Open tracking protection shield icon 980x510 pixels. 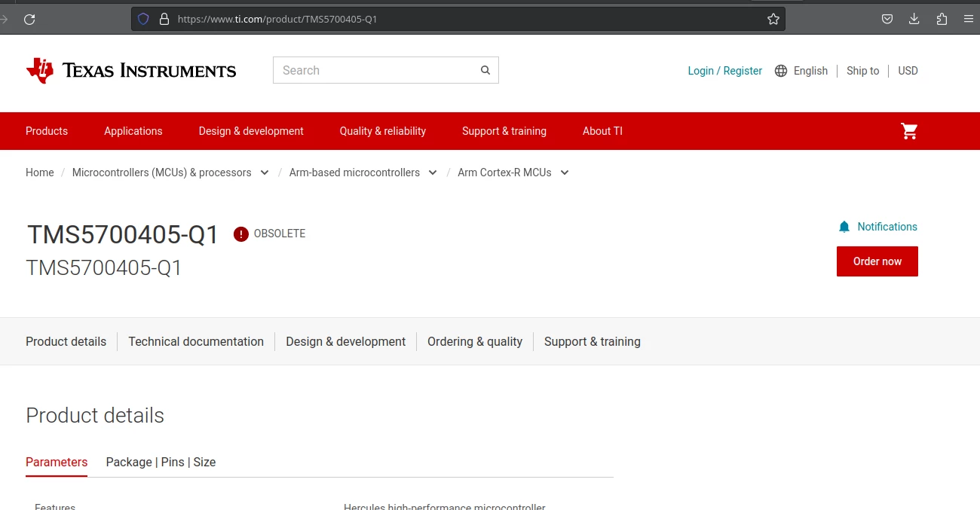[x=143, y=20]
